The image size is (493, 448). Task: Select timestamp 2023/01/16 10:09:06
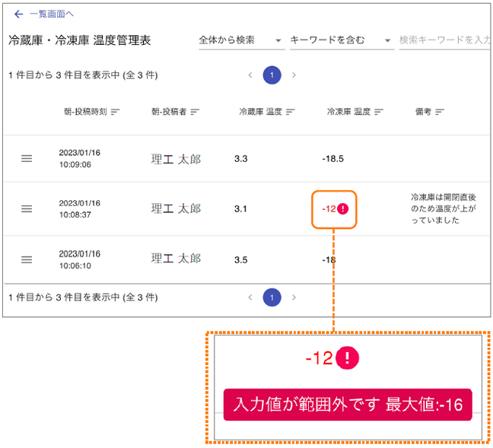tap(80, 158)
